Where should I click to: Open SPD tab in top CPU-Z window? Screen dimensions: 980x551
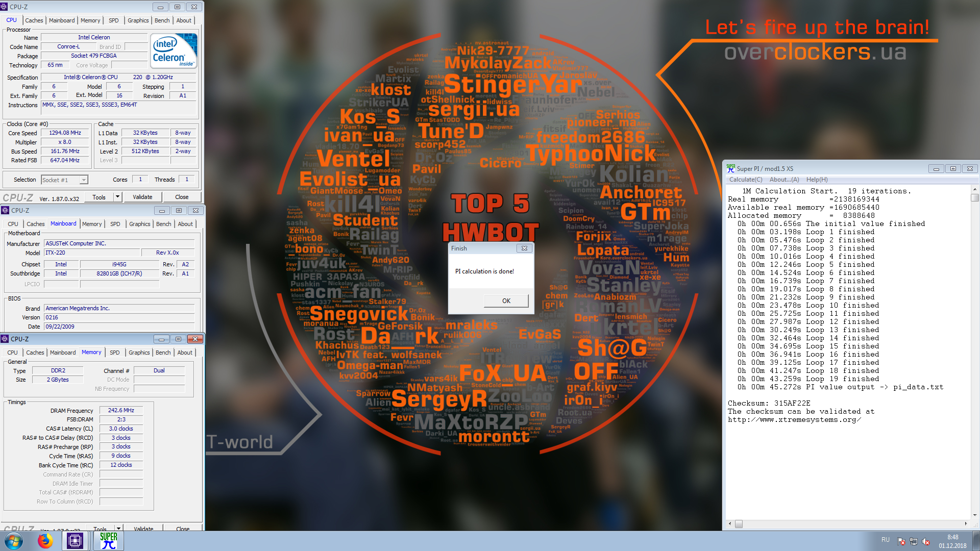click(x=114, y=20)
